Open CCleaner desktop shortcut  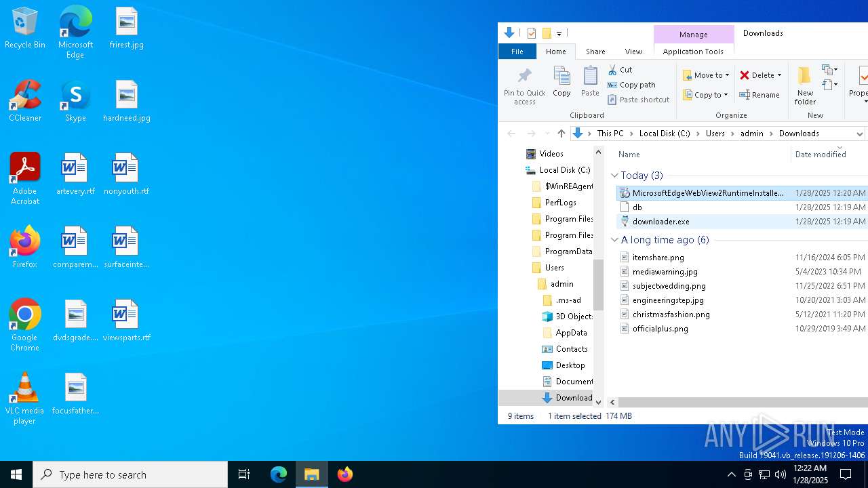[x=25, y=102]
